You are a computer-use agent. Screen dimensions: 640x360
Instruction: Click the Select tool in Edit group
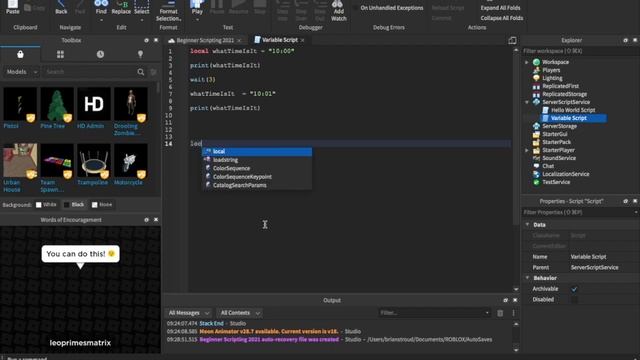[142, 7]
